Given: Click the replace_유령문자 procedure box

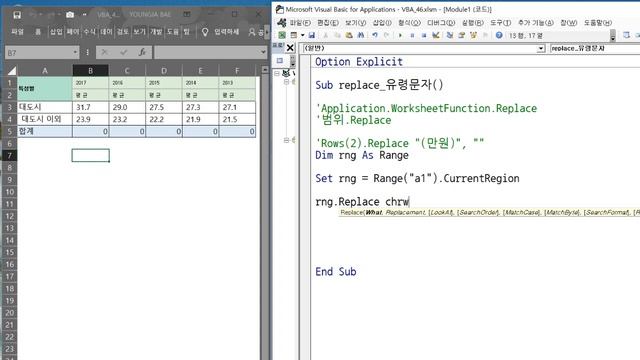Looking at the screenshot, I should coord(594,49).
